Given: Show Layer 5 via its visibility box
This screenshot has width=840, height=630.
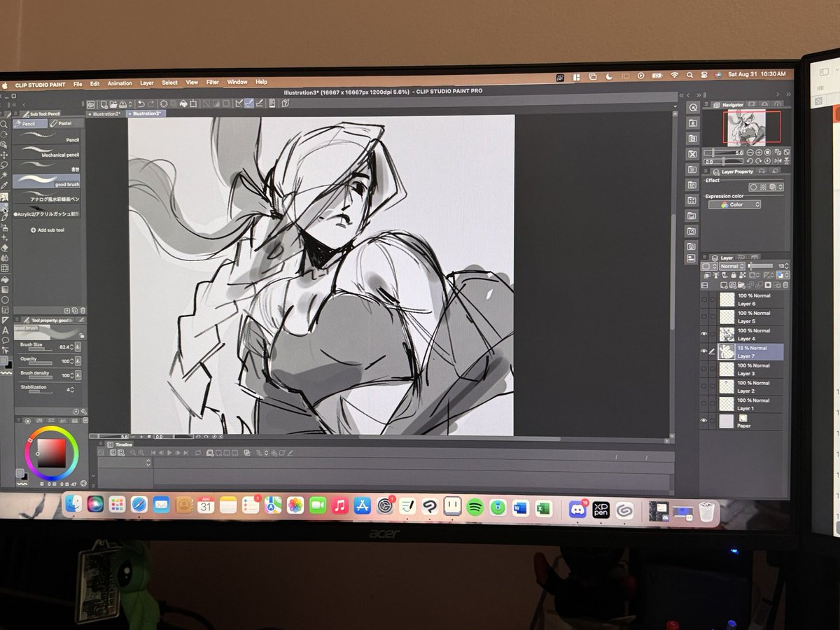Looking at the screenshot, I should coord(704,317).
